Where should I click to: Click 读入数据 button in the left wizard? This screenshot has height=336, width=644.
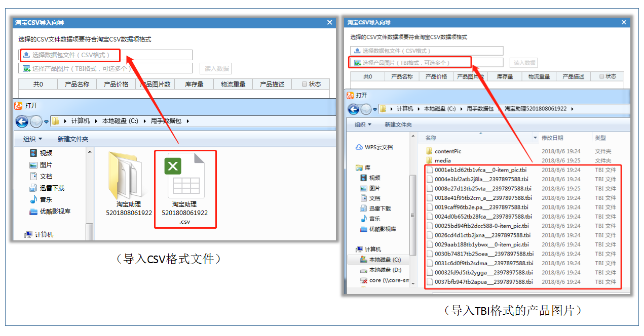tap(216, 69)
